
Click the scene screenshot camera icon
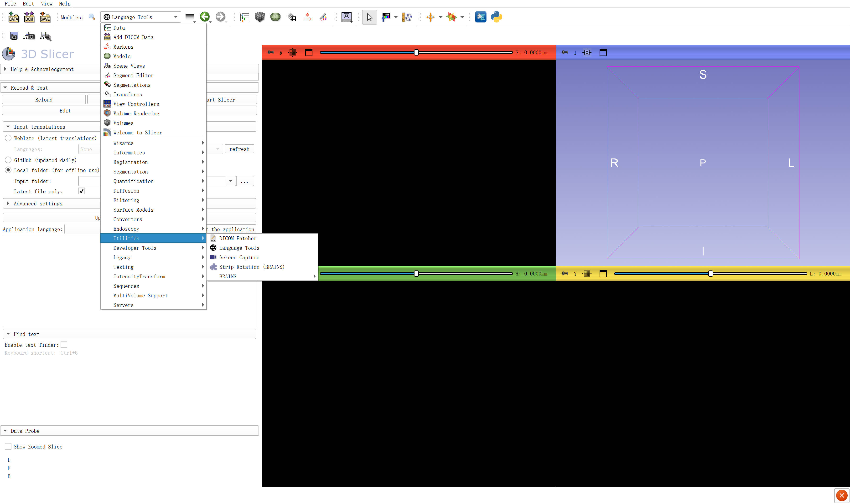(x=14, y=36)
